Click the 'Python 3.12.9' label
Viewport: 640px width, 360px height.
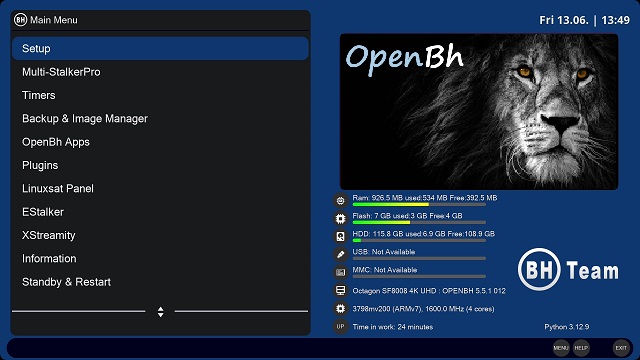567,327
